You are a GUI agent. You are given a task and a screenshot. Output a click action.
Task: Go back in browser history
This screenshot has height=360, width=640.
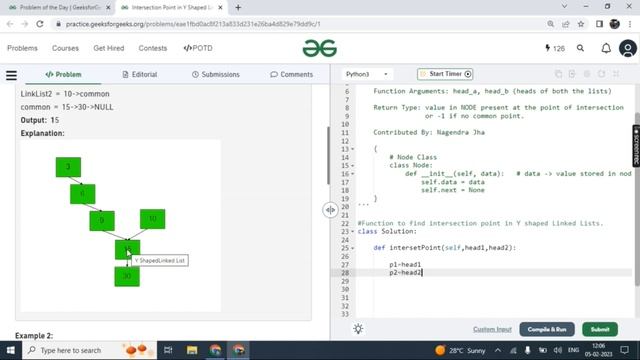click(10, 24)
